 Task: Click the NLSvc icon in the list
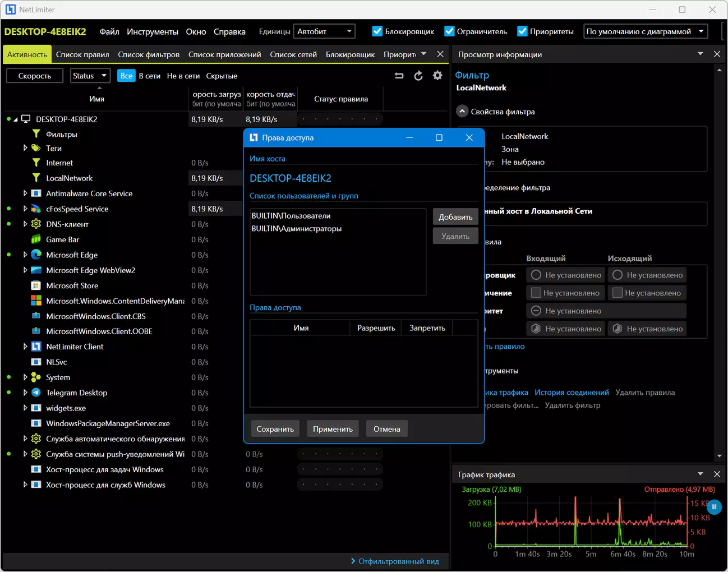(36, 362)
